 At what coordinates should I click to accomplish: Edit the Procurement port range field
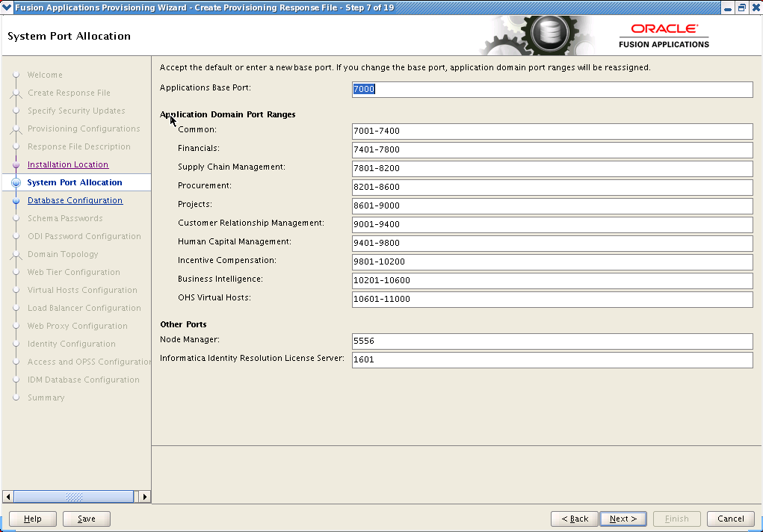click(x=552, y=187)
